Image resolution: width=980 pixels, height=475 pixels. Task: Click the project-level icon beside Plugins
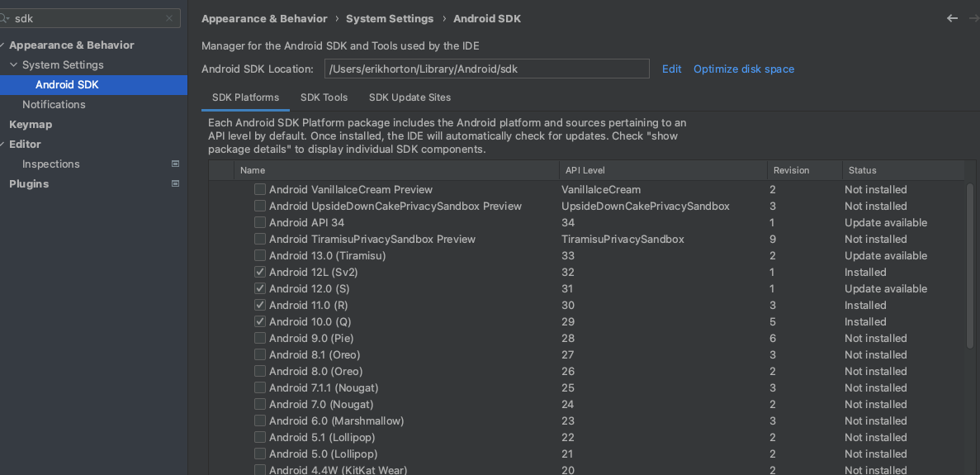(x=176, y=183)
